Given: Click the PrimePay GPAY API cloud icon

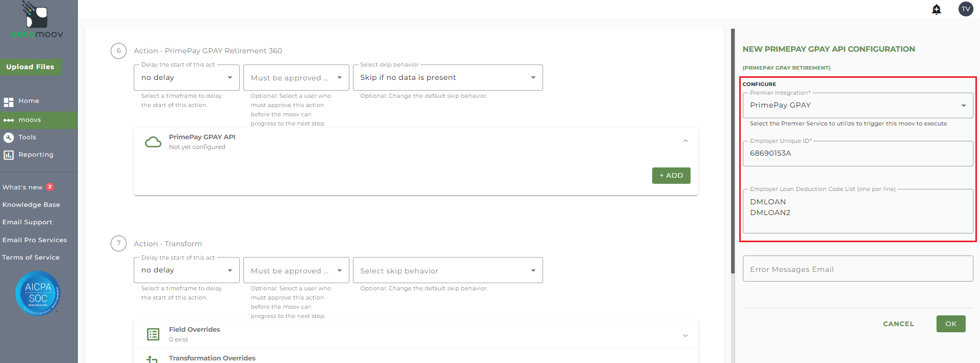Looking at the screenshot, I should click(153, 142).
